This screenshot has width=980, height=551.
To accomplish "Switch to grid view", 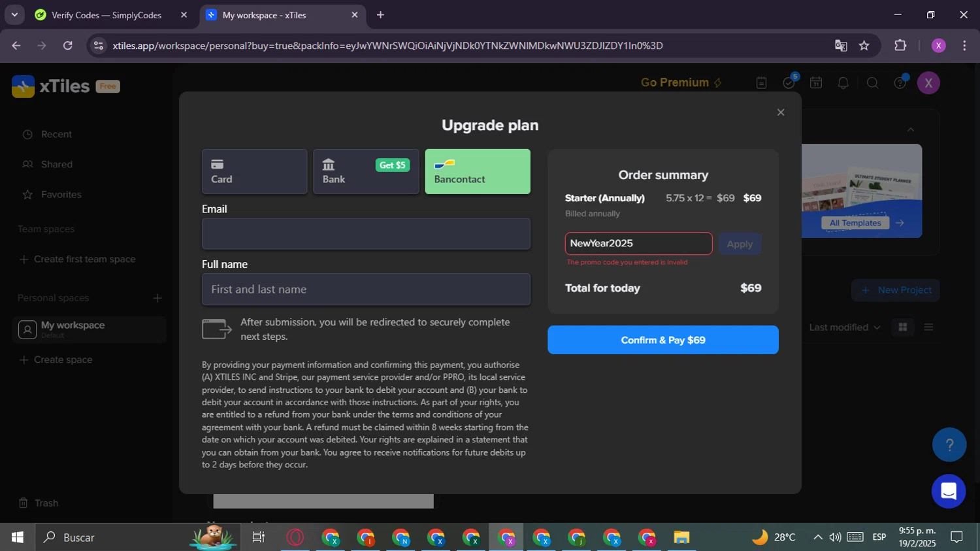I will click(x=903, y=327).
